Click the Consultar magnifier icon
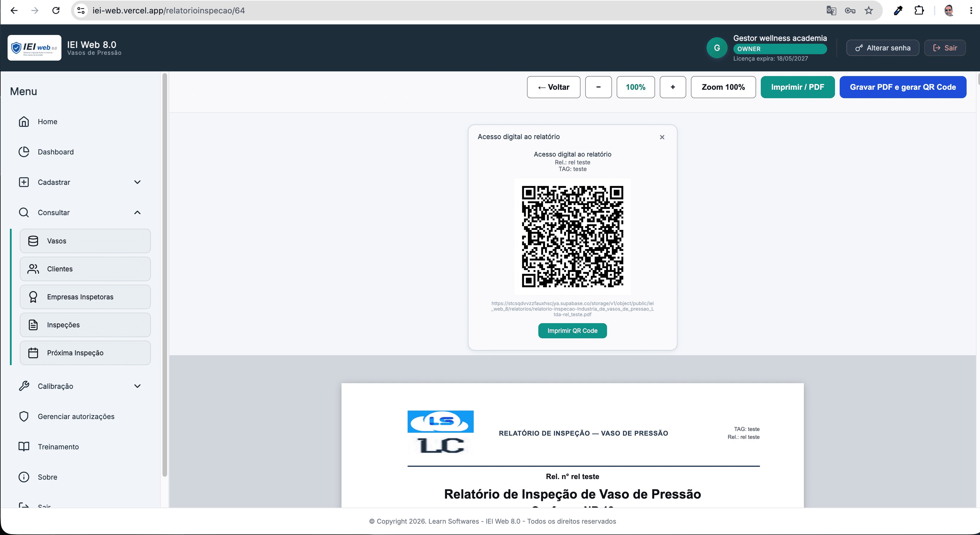Image resolution: width=980 pixels, height=535 pixels. (x=24, y=212)
